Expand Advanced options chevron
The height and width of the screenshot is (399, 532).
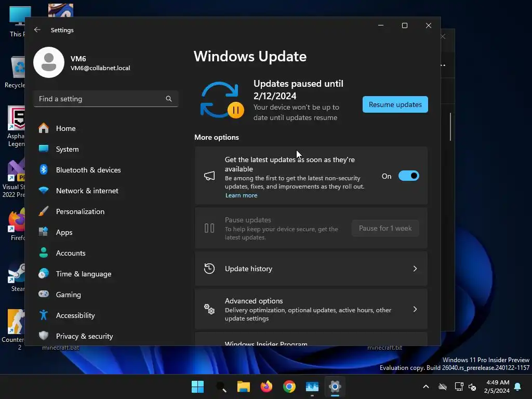click(x=415, y=309)
